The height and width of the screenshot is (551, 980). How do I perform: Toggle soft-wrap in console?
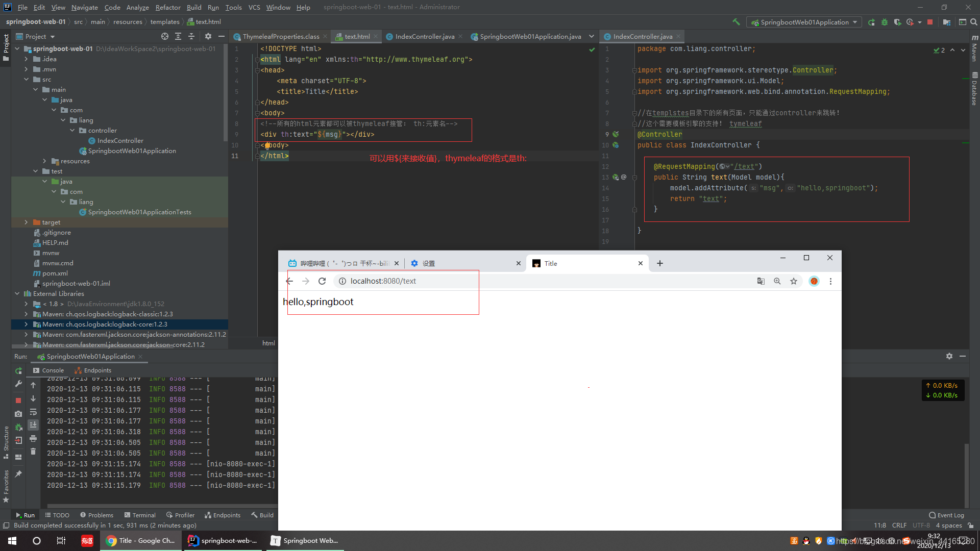[x=33, y=412]
